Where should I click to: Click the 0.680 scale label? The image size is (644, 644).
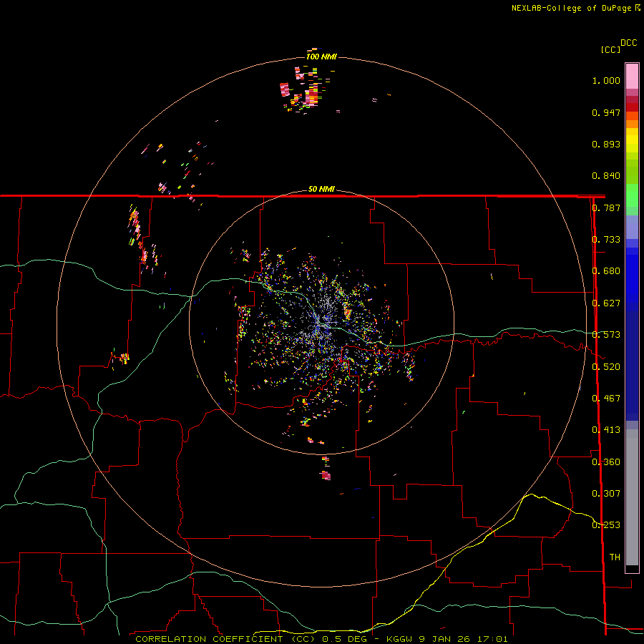[606, 271]
